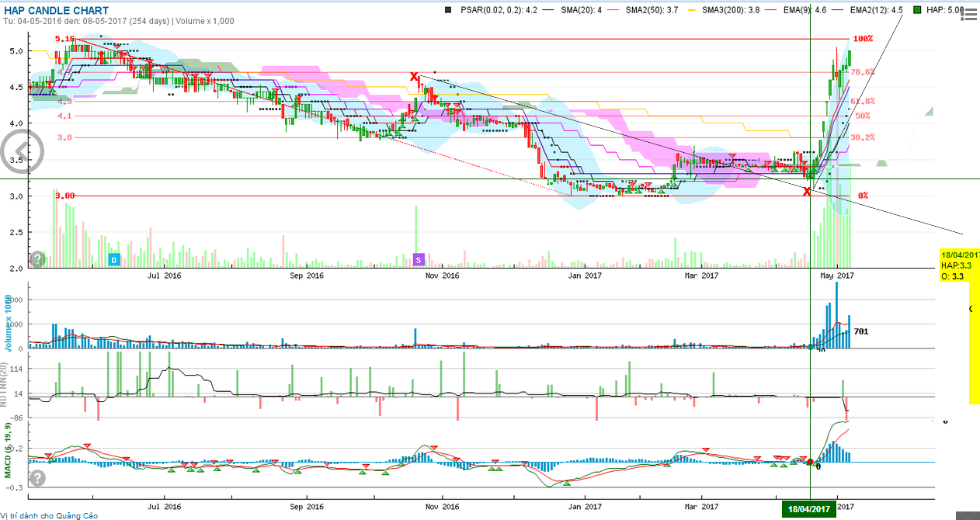The width and height of the screenshot is (980, 520).
Task: Click the 701 volume value label
Action: (x=860, y=331)
